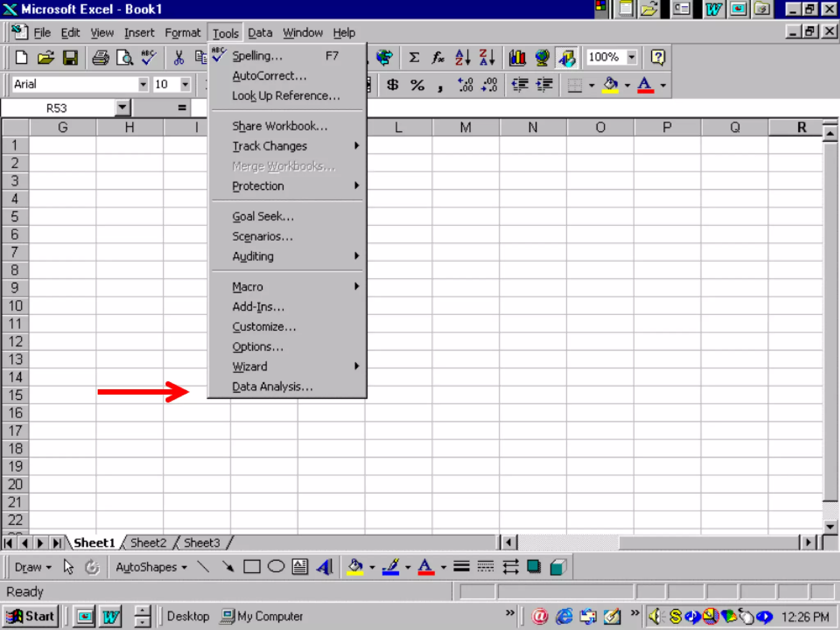Toggle the Select Objects arrow tool

[x=68, y=567]
